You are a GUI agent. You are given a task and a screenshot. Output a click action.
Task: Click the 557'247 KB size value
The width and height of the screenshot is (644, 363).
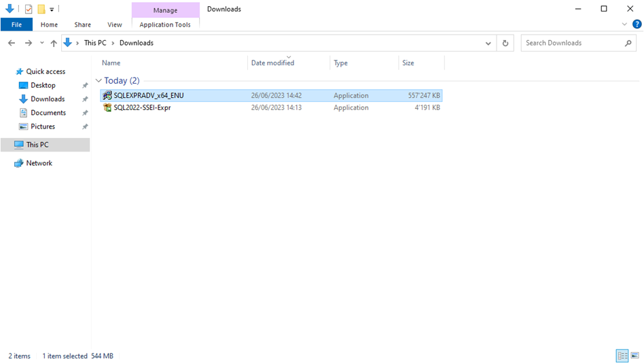pos(424,95)
